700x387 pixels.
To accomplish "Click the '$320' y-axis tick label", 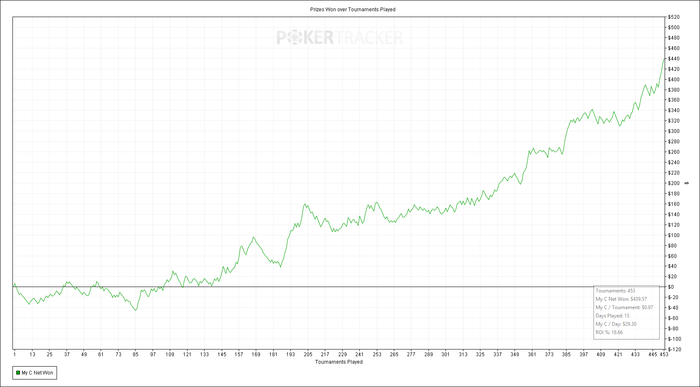I will click(673, 121).
